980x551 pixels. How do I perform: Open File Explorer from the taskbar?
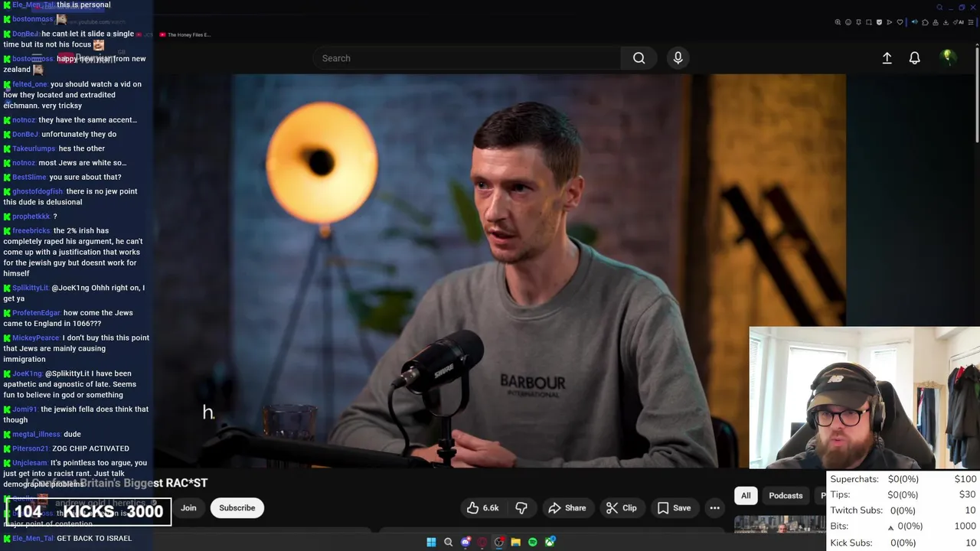point(516,542)
